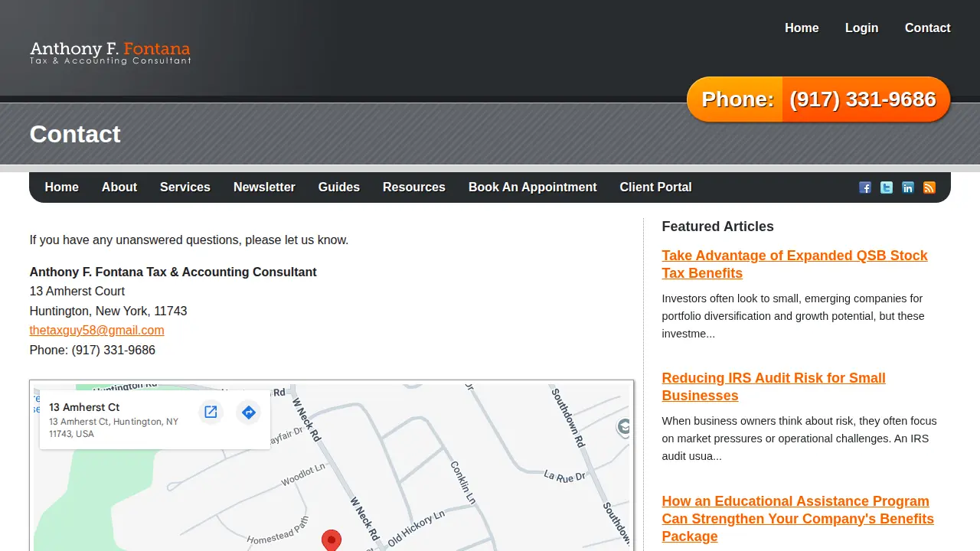Viewport: 980px width, 551px height.
Task: Click the map's view larger map icon
Action: click(211, 412)
